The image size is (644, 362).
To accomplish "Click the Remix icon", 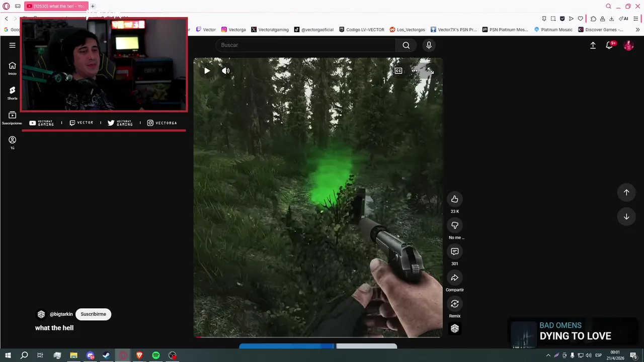I will tap(455, 304).
